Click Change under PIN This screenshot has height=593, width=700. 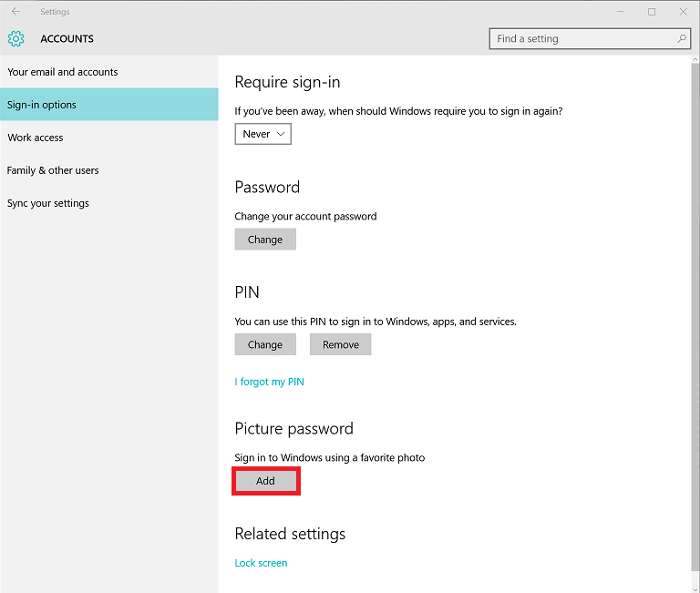tap(265, 344)
